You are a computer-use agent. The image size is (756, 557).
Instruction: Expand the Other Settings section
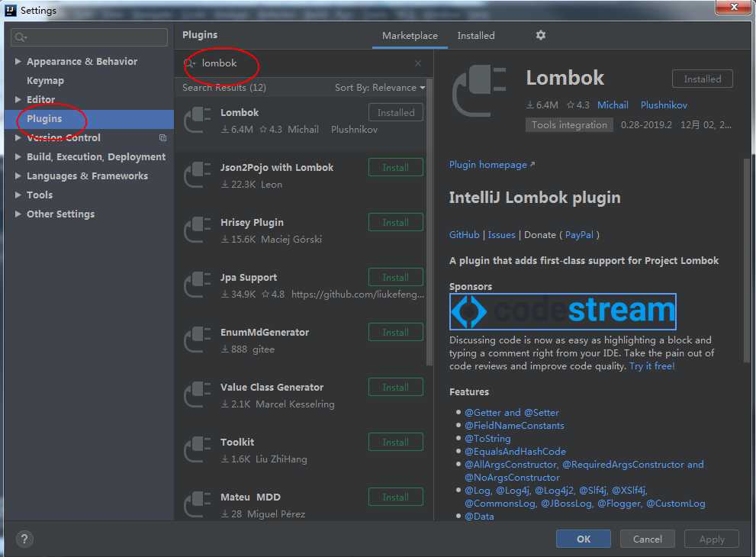tap(18, 214)
